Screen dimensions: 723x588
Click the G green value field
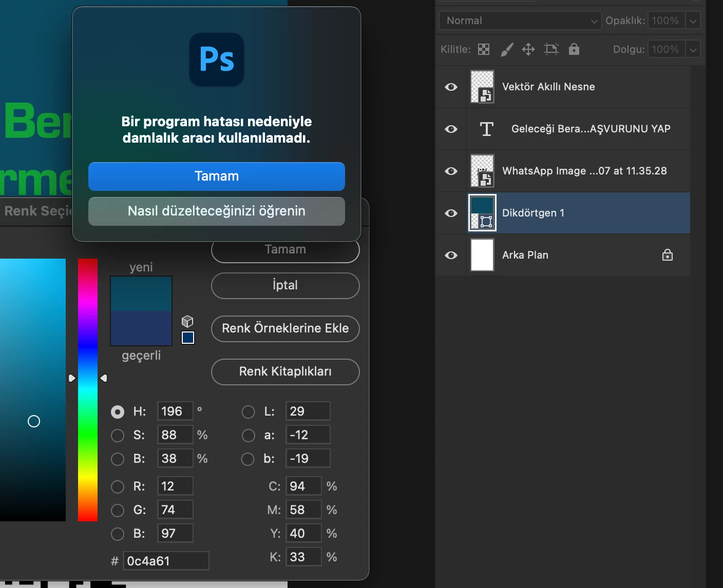click(175, 510)
